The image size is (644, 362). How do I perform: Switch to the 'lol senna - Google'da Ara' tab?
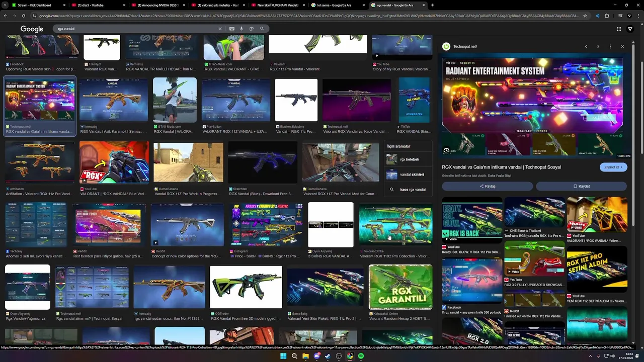pos(338,5)
